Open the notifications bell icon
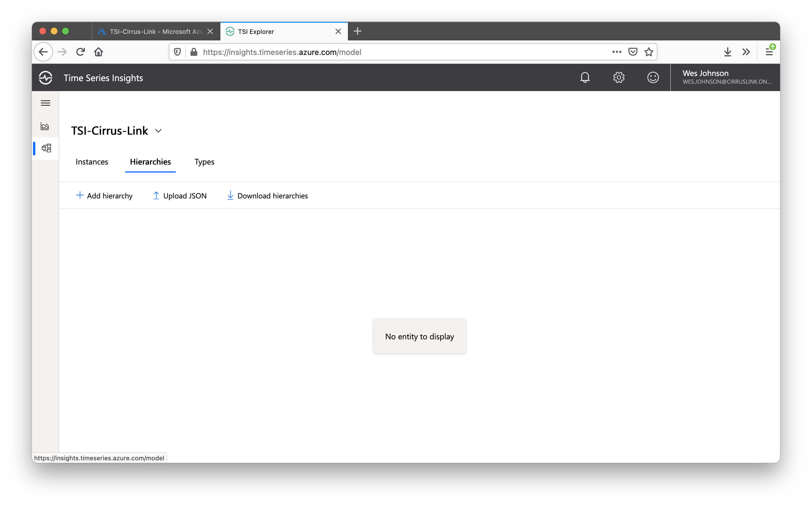The image size is (812, 505). click(585, 77)
